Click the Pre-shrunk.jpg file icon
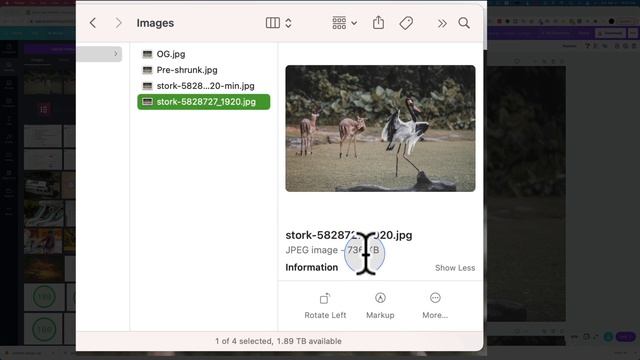Screen dimensions: 640x360 [x=147, y=70]
